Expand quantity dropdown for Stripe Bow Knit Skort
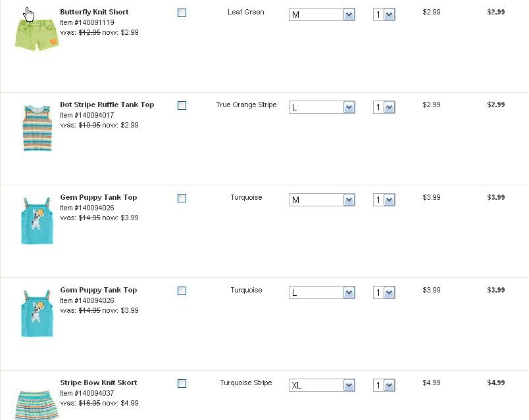This screenshot has width=529, height=420. [x=384, y=385]
